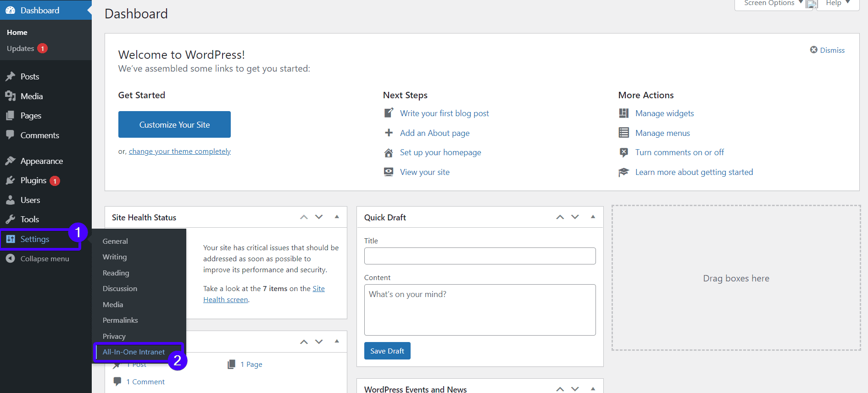Open Media settings submenu item
Image resolution: width=868 pixels, height=393 pixels.
113,304
